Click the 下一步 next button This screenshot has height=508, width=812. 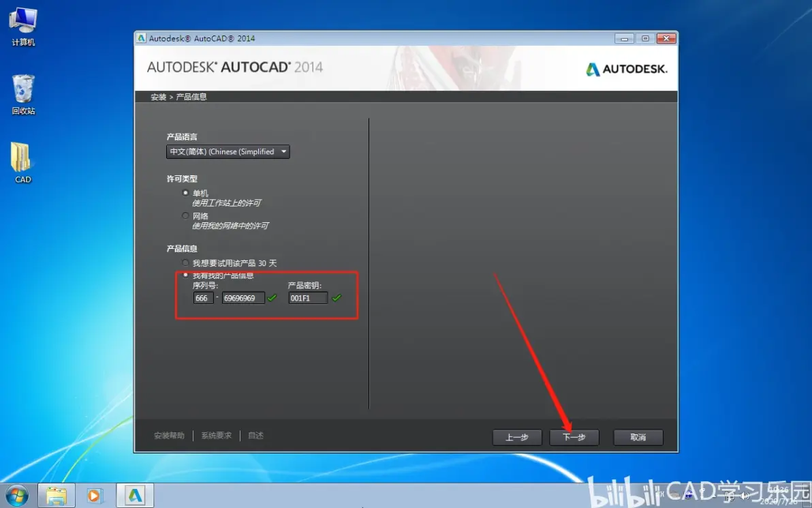(x=574, y=437)
